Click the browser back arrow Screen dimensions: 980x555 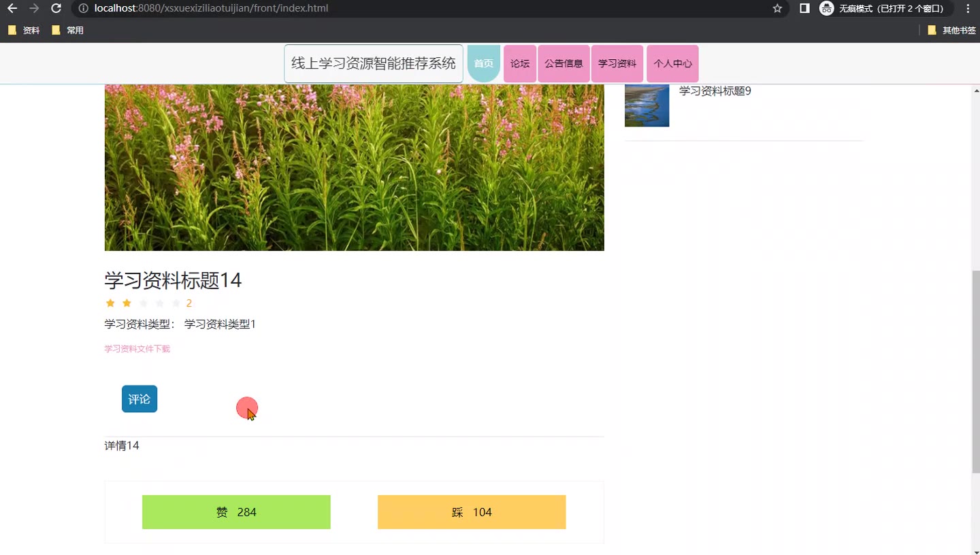[12, 8]
